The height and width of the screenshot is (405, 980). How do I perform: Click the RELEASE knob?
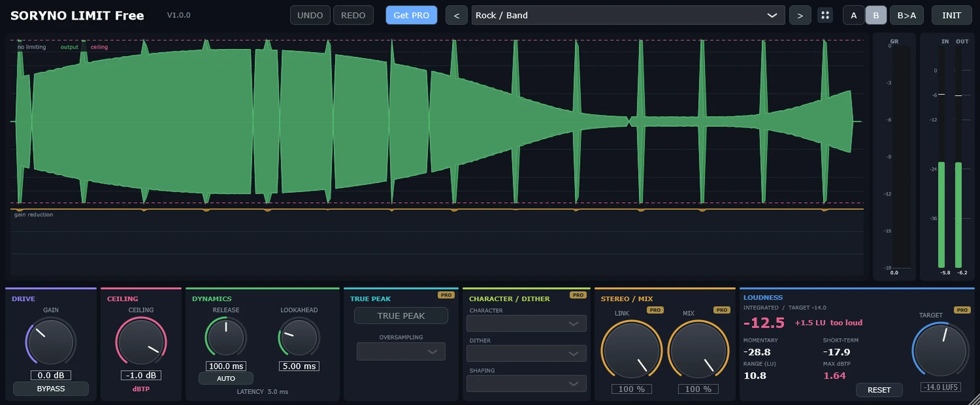[226, 337]
